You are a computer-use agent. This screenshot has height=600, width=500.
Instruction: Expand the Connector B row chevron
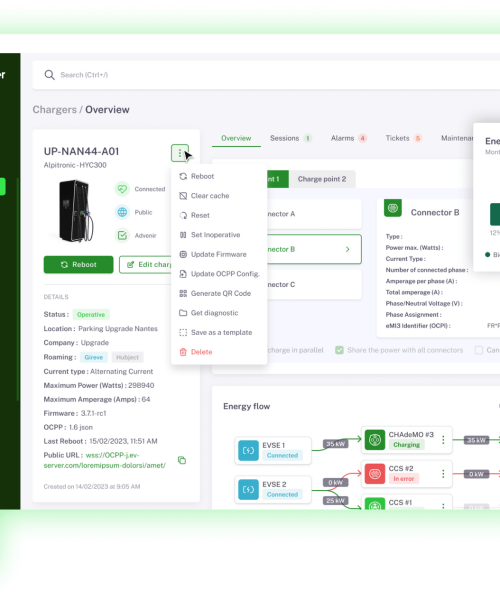[348, 249]
